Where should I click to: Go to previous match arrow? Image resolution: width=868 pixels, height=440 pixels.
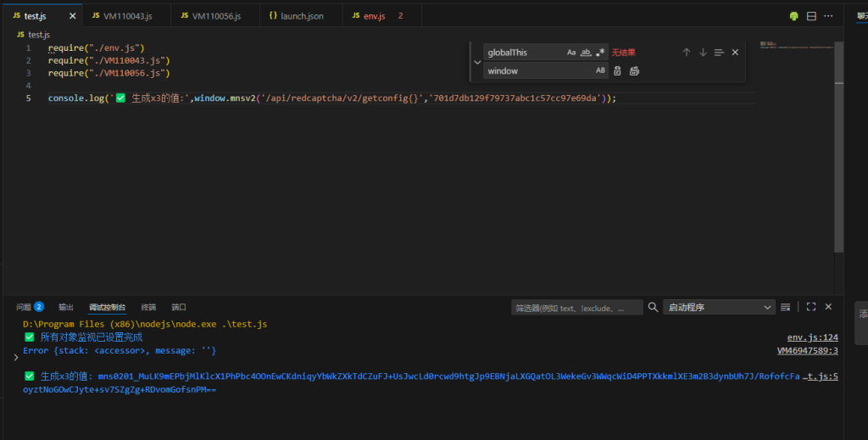[687, 53]
